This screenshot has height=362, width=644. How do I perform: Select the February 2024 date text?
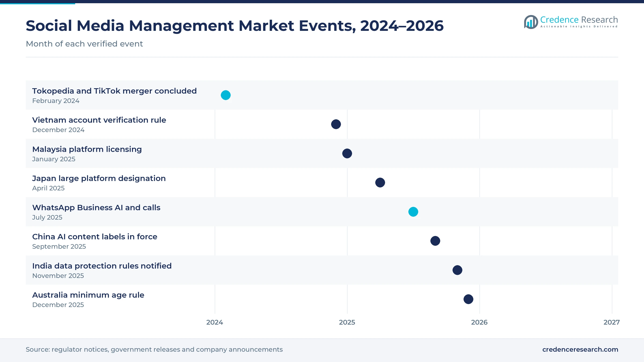click(56, 101)
